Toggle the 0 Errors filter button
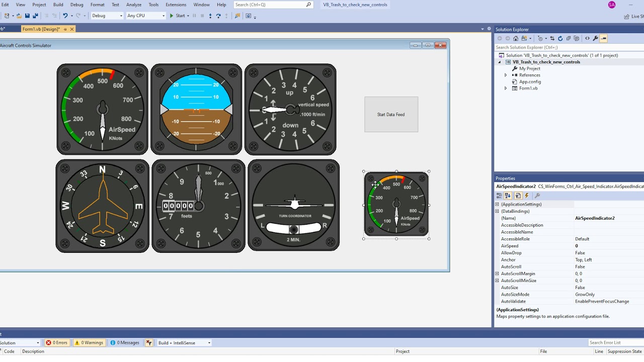The height and width of the screenshot is (362, 644). tap(57, 342)
